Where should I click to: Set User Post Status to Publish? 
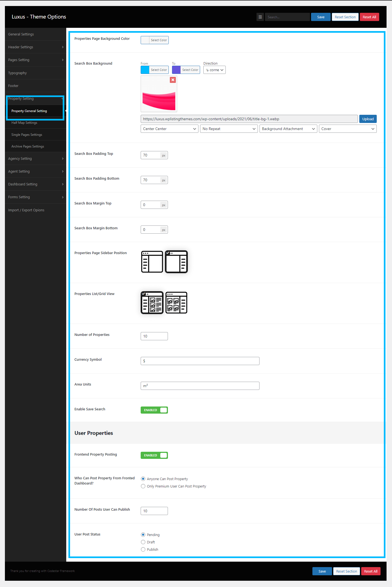[x=143, y=549]
